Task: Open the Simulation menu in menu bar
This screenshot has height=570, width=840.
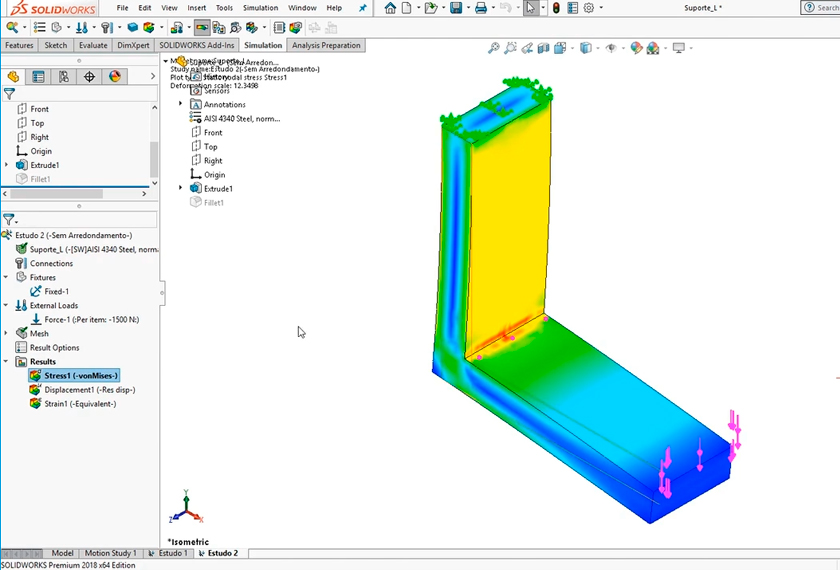Action: coord(260,8)
